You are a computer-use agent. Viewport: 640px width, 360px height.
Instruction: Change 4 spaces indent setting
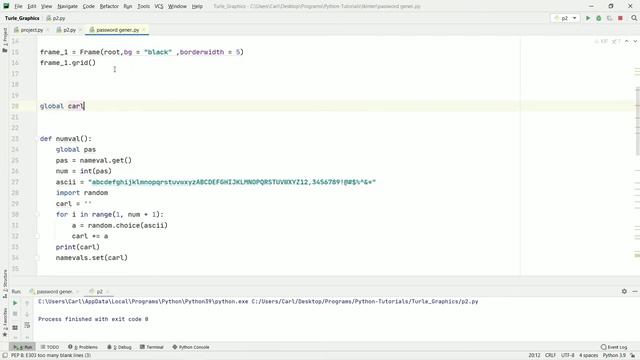(588, 356)
